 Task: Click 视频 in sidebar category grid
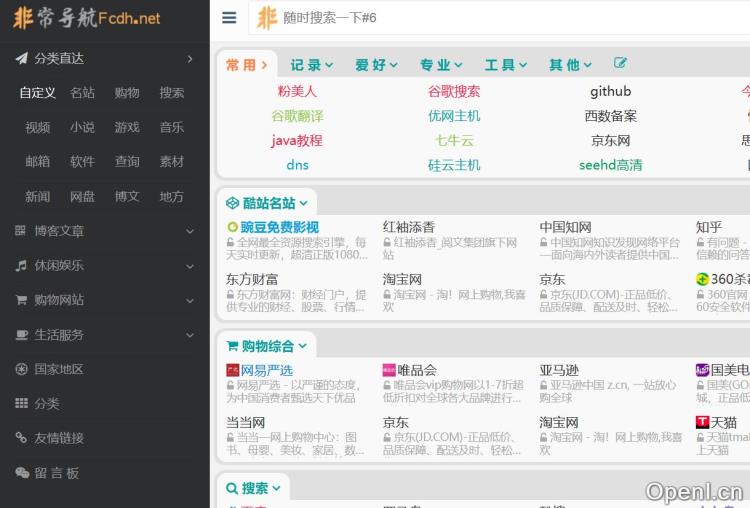point(37,127)
